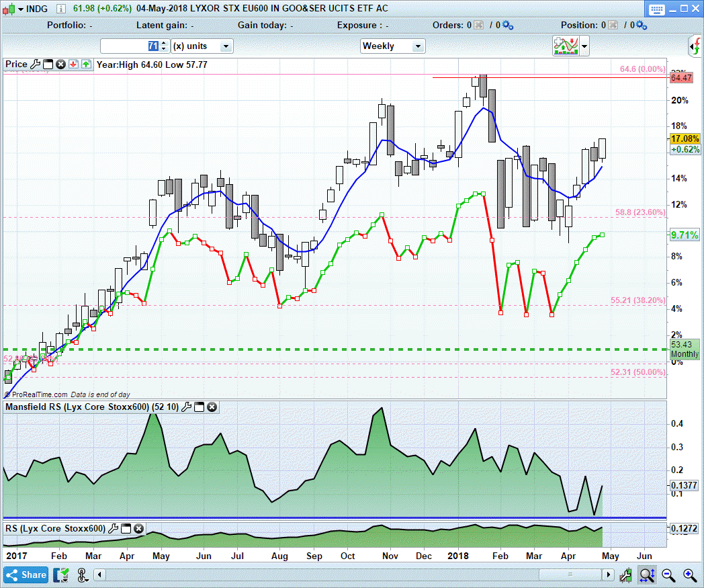Viewport: 704px width, 588px height.
Task: Close the Mansfield RS panel
Action: tap(212, 407)
